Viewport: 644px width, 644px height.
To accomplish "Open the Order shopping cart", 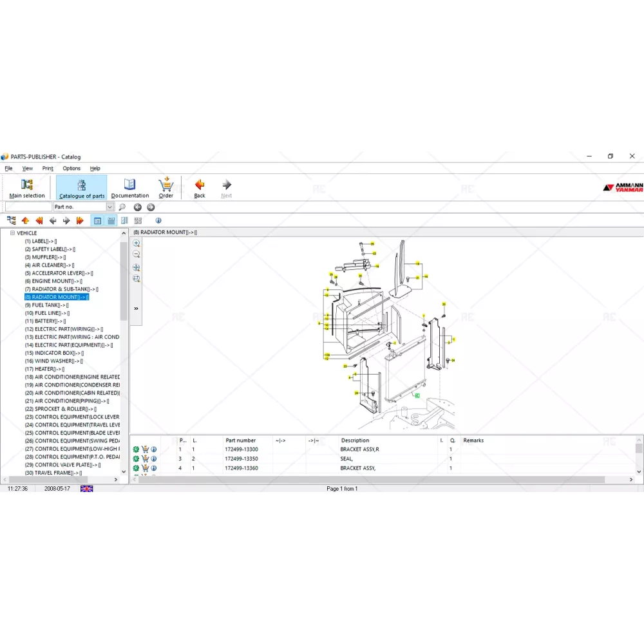I will (x=166, y=187).
